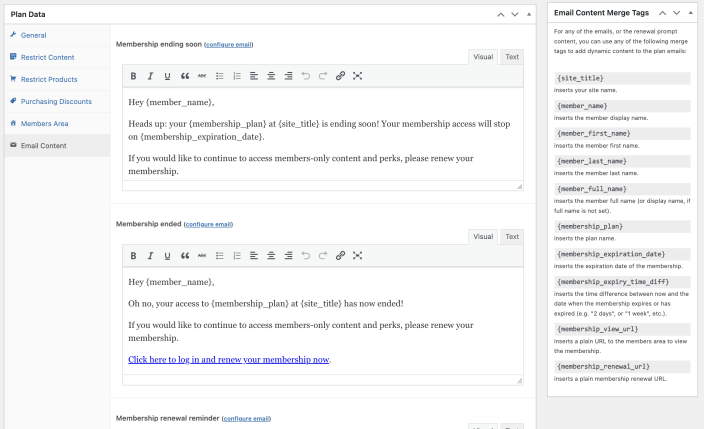This screenshot has width=704, height=429.
Task: Select the {member_last_name} merge tag
Action: pyautogui.click(x=622, y=161)
